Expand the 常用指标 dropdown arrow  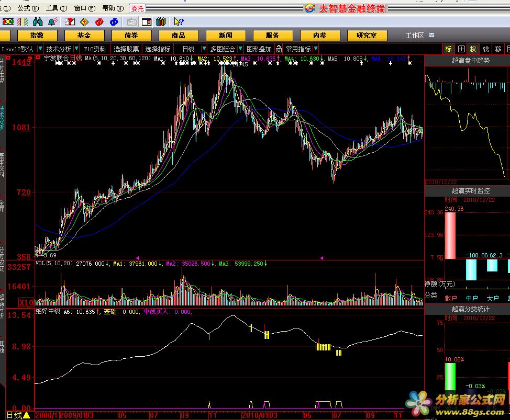click(x=316, y=49)
